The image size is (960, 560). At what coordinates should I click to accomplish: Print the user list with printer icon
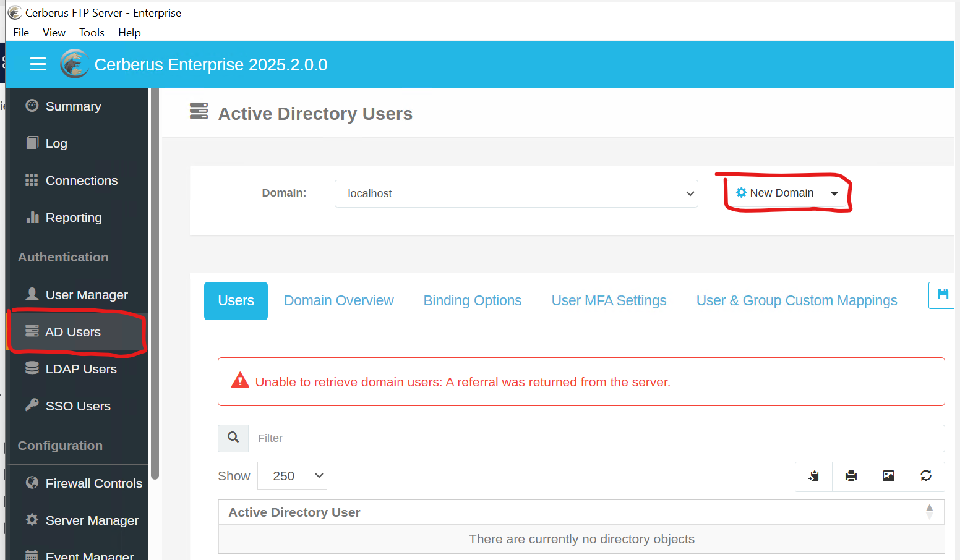pyautogui.click(x=851, y=476)
